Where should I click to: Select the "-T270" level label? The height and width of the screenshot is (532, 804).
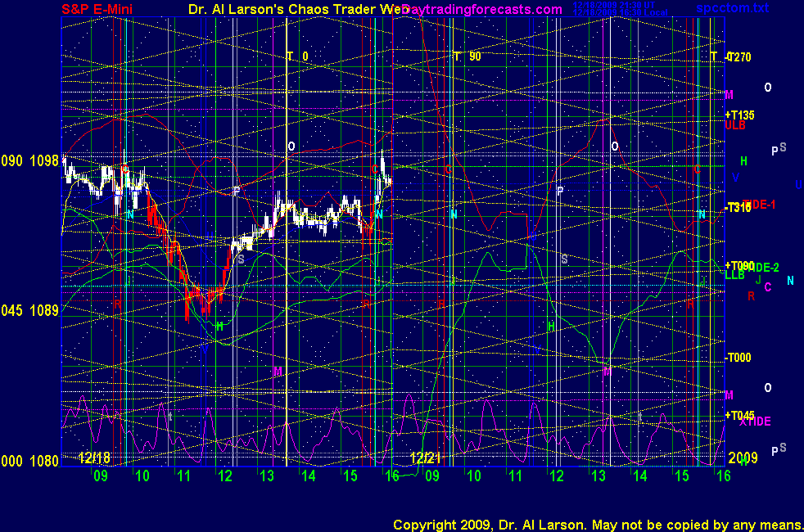pos(739,57)
